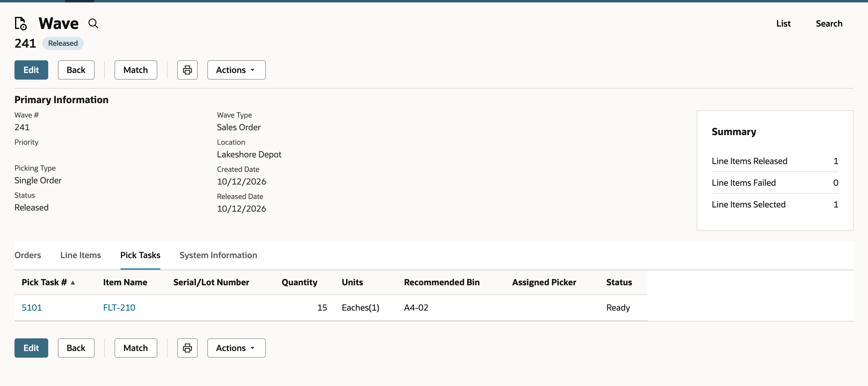Click the Assigned Picker column header
868x386 pixels.
click(x=544, y=283)
